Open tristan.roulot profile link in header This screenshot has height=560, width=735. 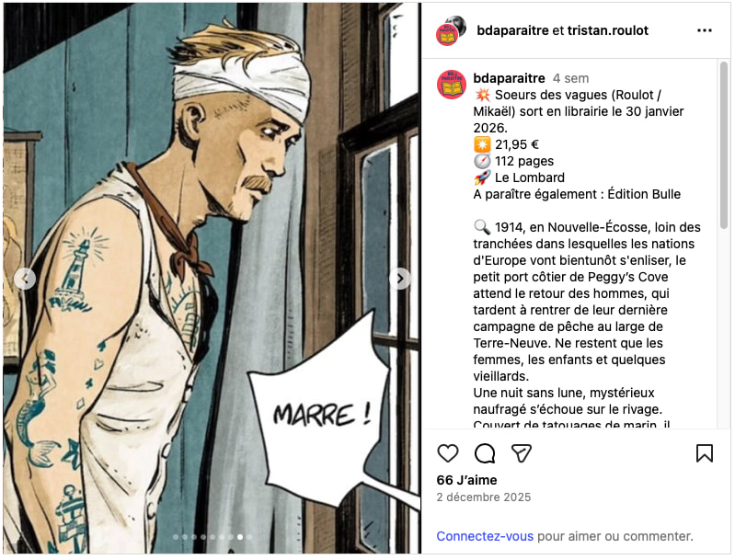pos(607,30)
